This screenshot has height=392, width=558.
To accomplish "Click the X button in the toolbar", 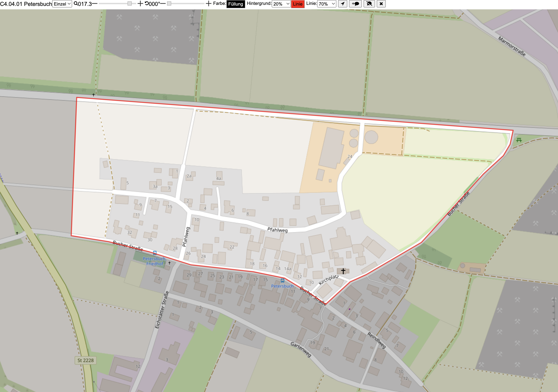I will 381,4.
